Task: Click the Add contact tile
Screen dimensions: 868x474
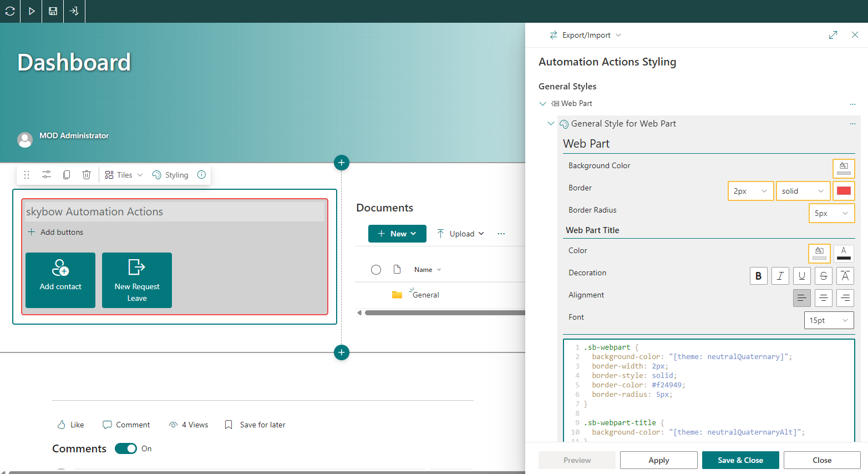Action: [60, 280]
